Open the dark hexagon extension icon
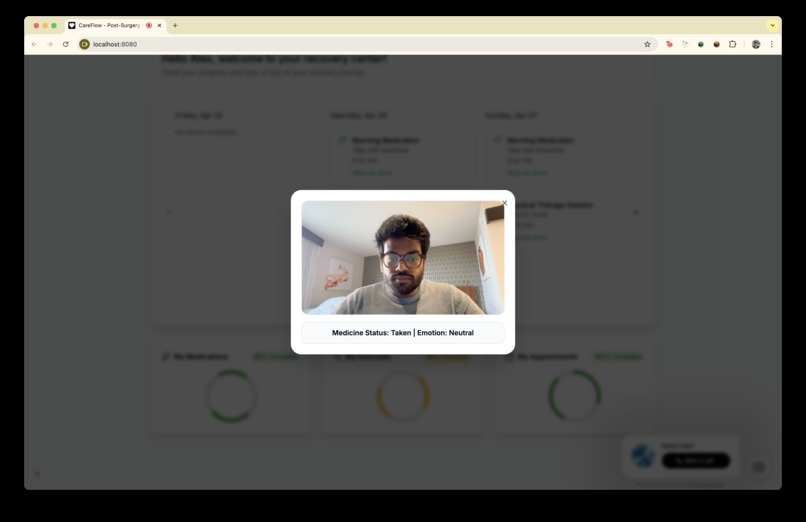The width and height of the screenshot is (806, 522). 717,44
